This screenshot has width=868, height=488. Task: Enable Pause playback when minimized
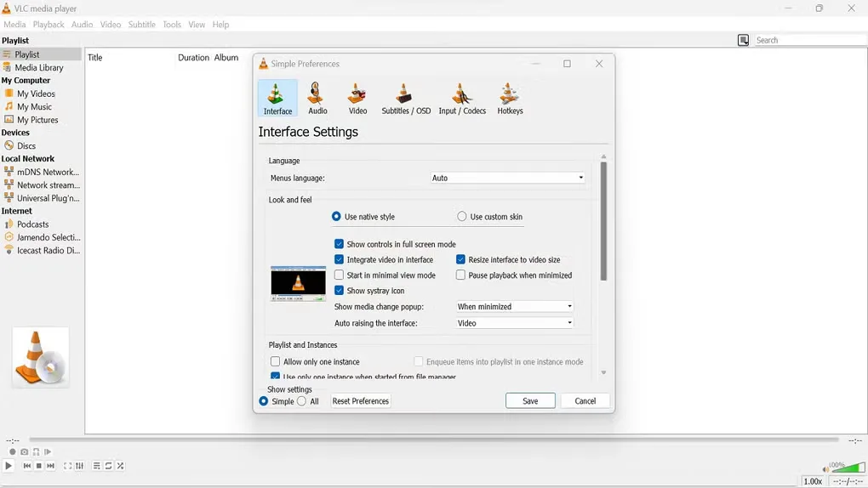point(460,275)
